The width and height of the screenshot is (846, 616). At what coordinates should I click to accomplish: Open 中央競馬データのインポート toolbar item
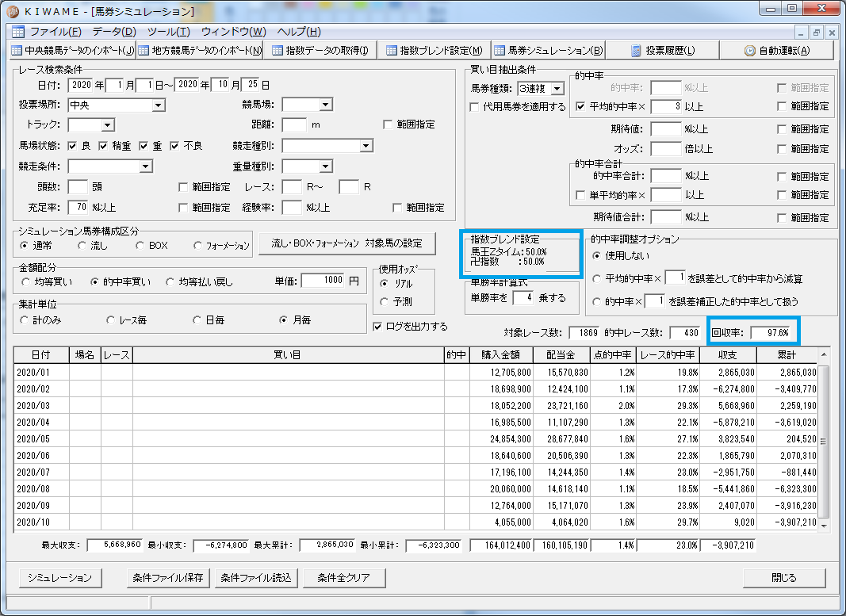tap(73, 50)
